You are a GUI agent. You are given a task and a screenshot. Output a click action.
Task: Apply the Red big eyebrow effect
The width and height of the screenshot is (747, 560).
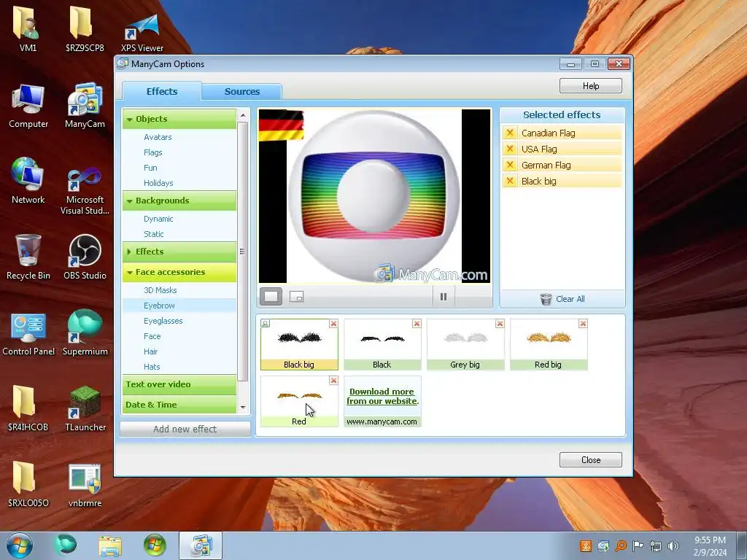coord(549,345)
